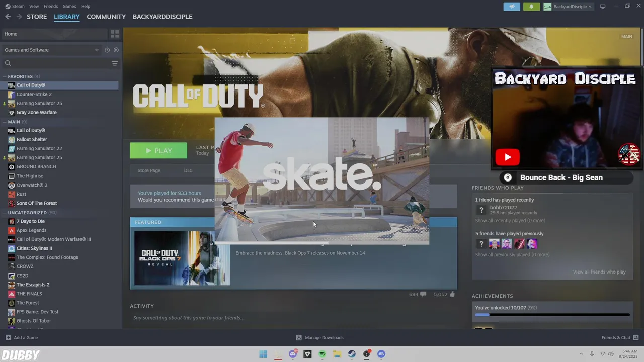Viewport: 644px width, 362px height.
Task: Open the Help menu
Action: (86, 6)
